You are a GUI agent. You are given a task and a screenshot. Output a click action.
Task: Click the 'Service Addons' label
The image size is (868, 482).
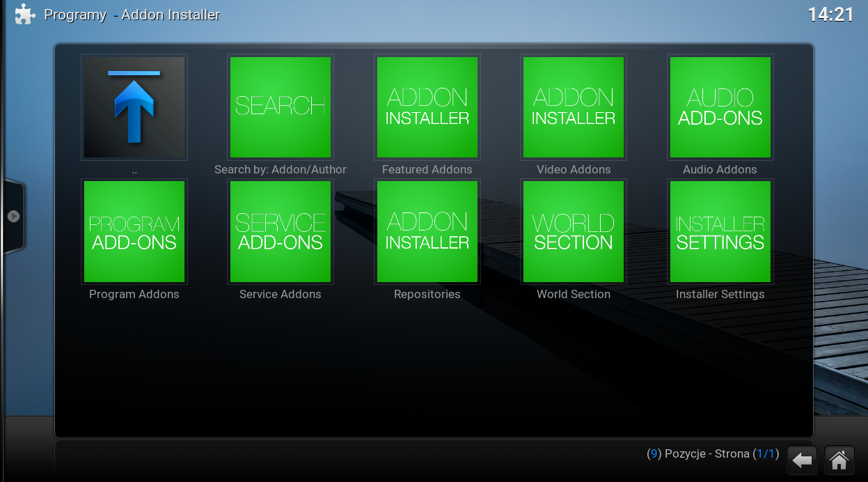pos(281,294)
